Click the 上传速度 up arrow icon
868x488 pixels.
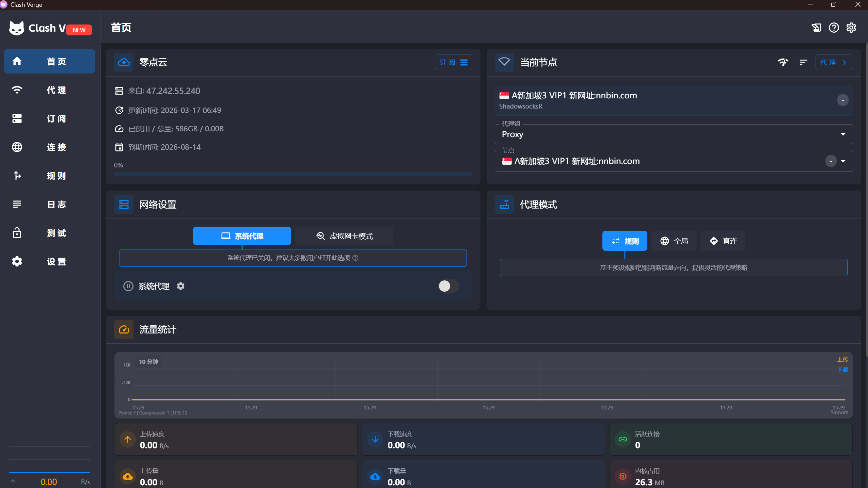pyautogui.click(x=128, y=439)
